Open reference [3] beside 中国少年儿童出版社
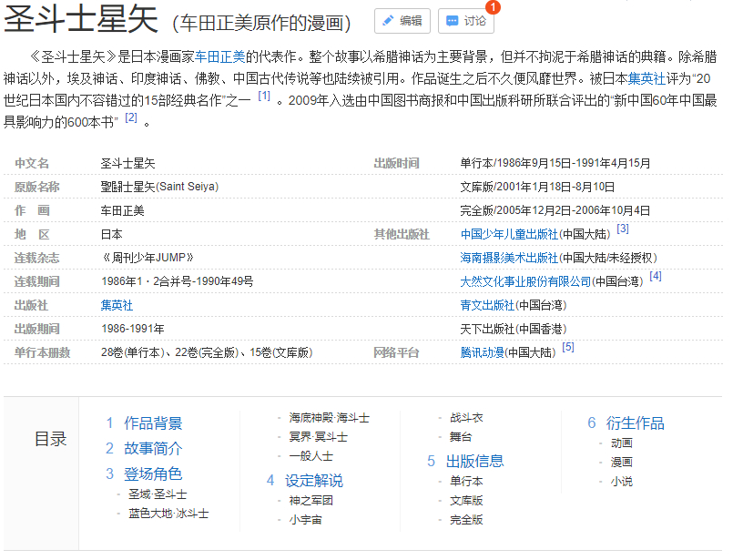 pos(623,229)
